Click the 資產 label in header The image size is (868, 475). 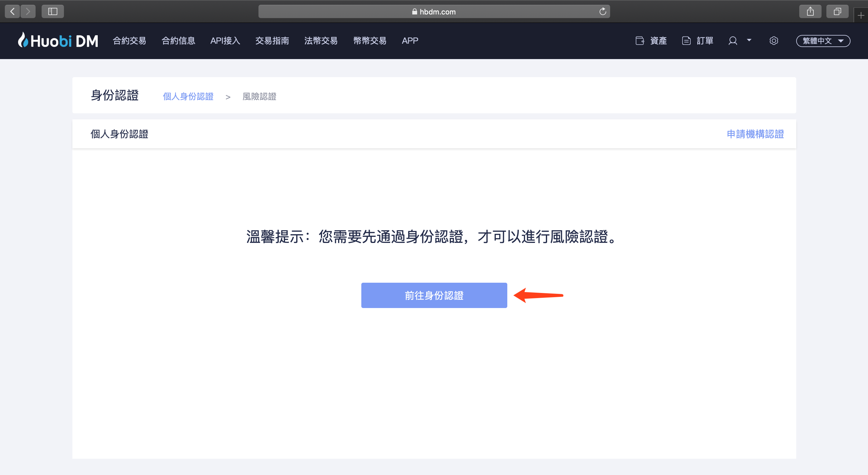pos(658,41)
